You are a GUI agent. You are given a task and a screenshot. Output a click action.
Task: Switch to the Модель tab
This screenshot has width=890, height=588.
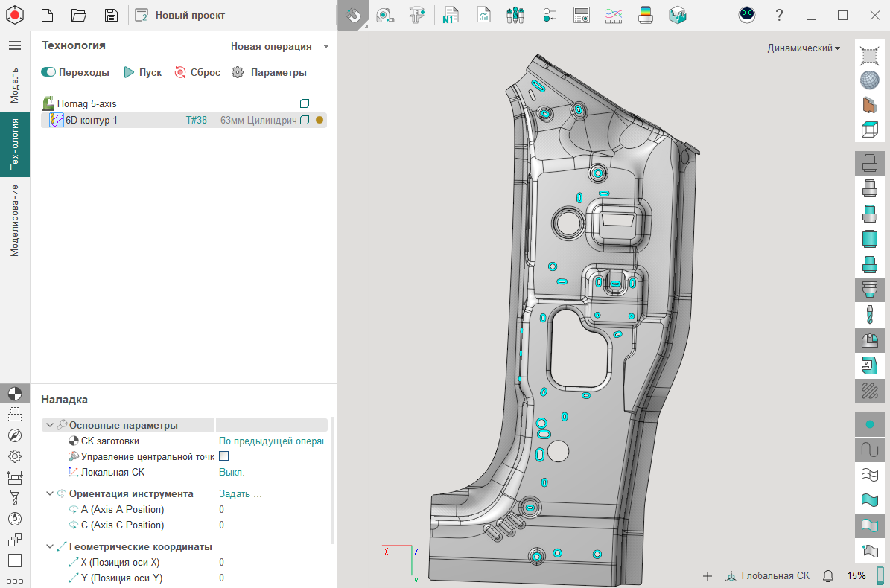(x=15, y=85)
